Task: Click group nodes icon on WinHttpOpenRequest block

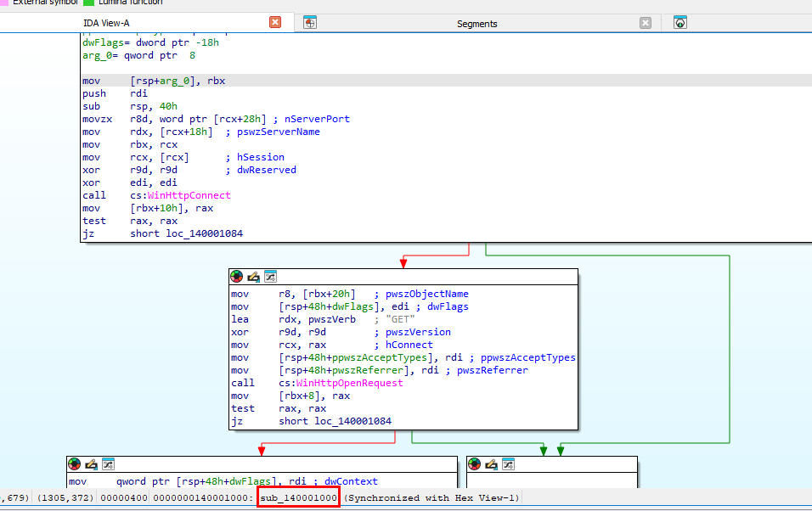Action: [x=269, y=277]
